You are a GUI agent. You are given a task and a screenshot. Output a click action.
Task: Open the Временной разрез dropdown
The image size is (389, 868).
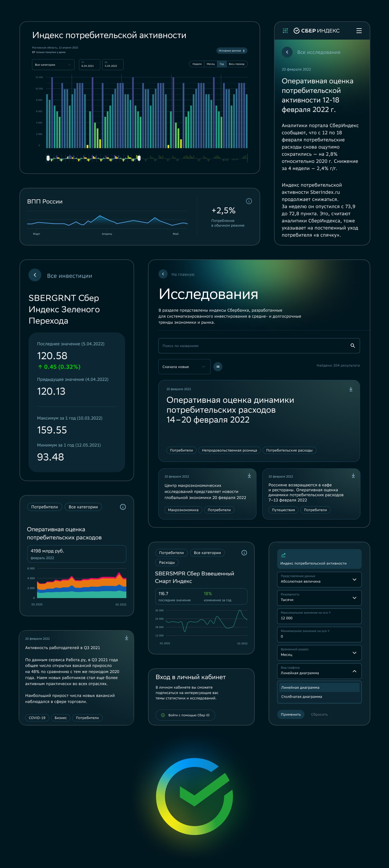[x=319, y=653]
